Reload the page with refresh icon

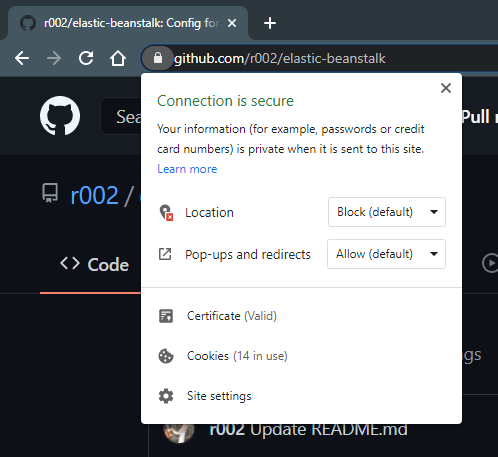click(86, 58)
